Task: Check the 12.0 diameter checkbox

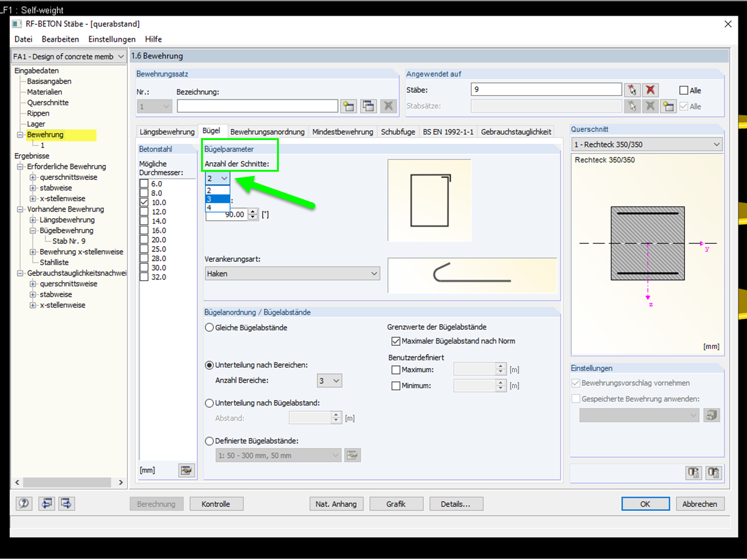Action: (x=144, y=212)
